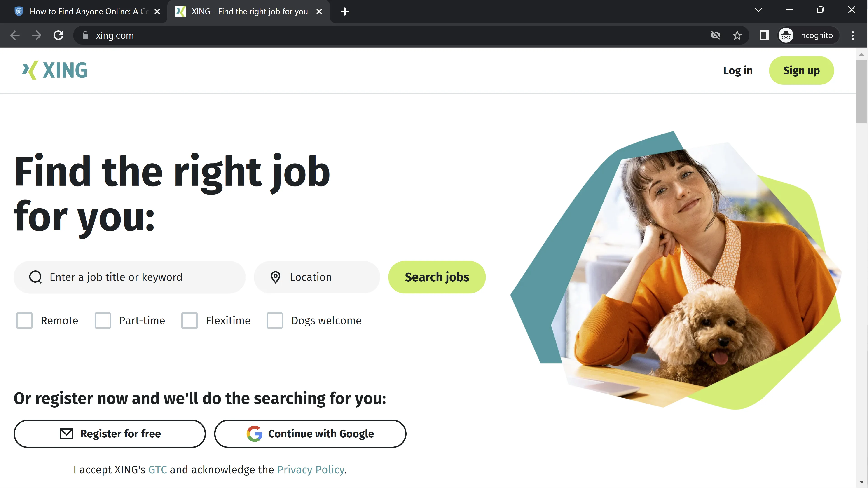The image size is (868, 488).
Task: Switch to the How to Find Anyone Online tab
Action: pyautogui.click(x=88, y=12)
